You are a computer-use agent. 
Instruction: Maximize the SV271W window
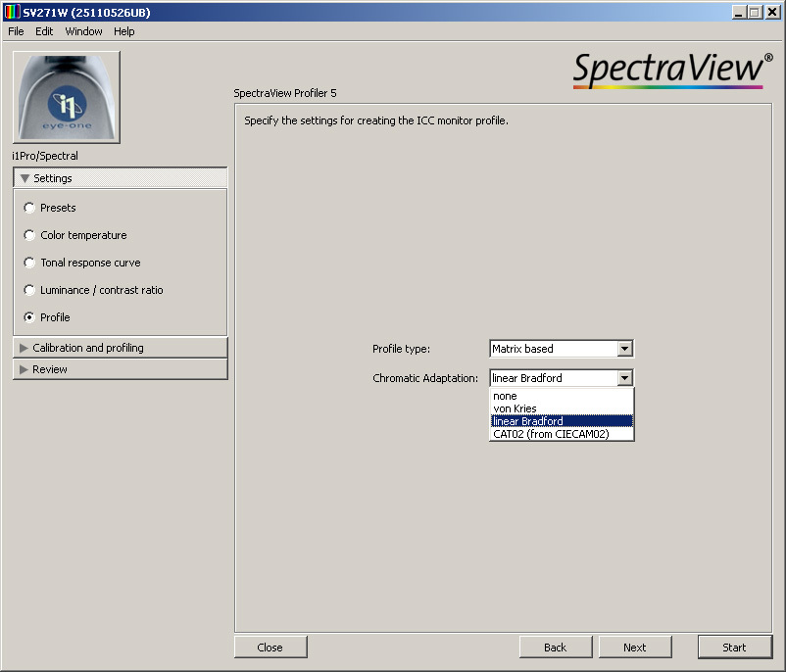point(755,12)
